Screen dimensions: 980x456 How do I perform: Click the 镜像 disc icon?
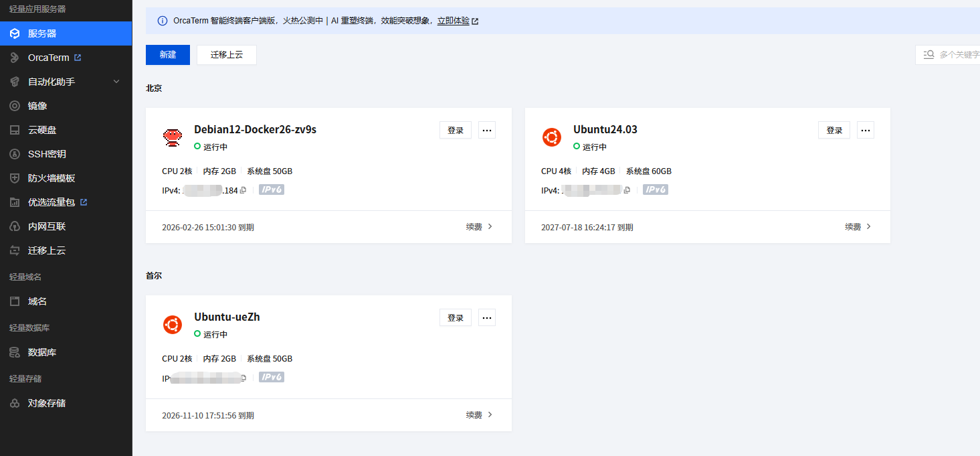15,106
